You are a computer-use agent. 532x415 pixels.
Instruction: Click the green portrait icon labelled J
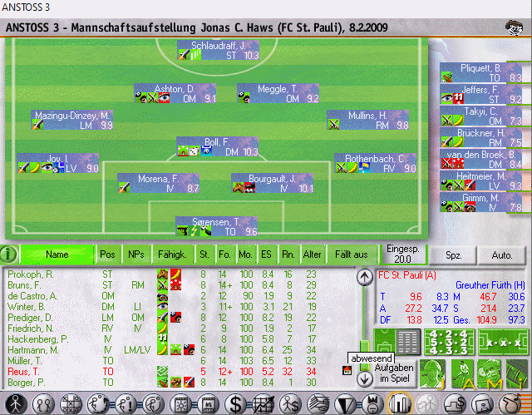click(x=432, y=373)
